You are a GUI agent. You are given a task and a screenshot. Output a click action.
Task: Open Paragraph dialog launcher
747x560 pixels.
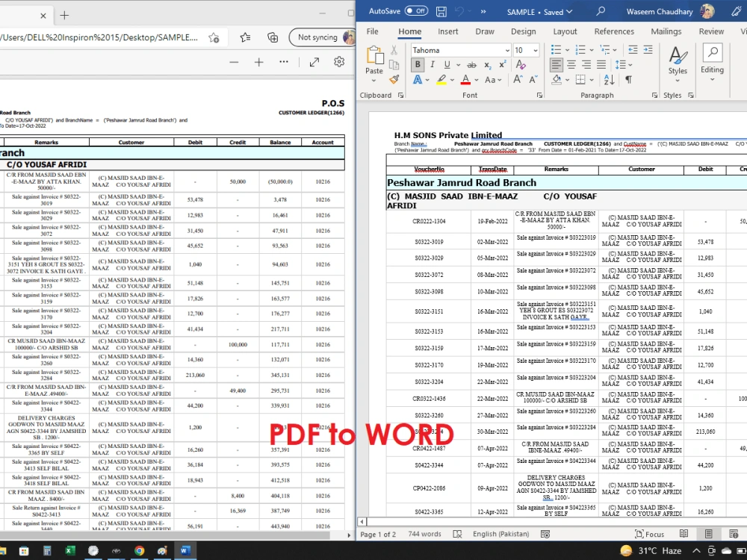click(654, 96)
